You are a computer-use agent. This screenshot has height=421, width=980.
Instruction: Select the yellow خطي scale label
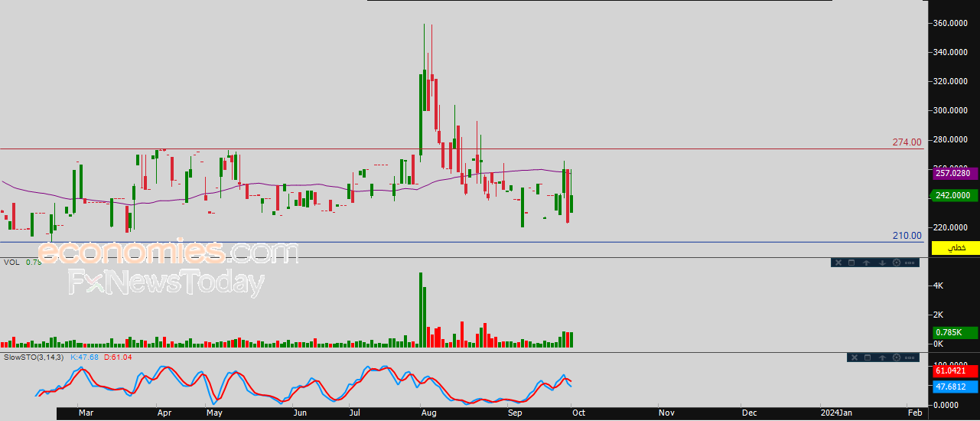click(956, 248)
